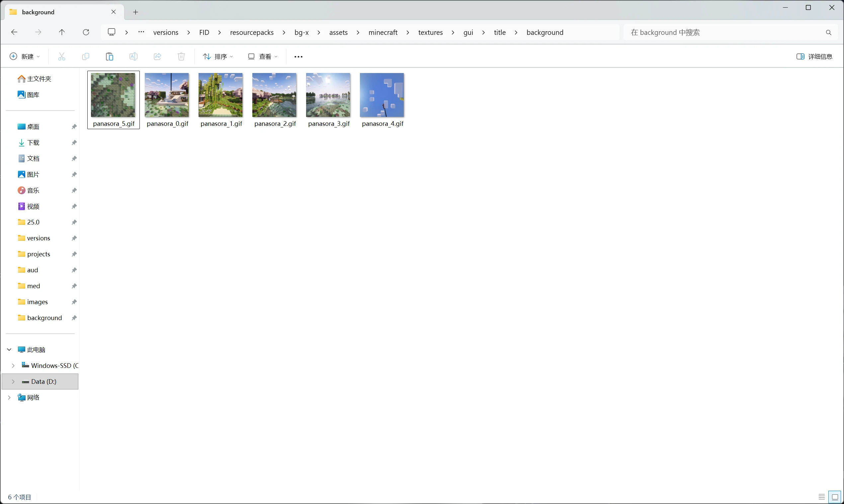Click the search magnifier icon
Viewport: 844px width, 504px height.
tap(829, 33)
